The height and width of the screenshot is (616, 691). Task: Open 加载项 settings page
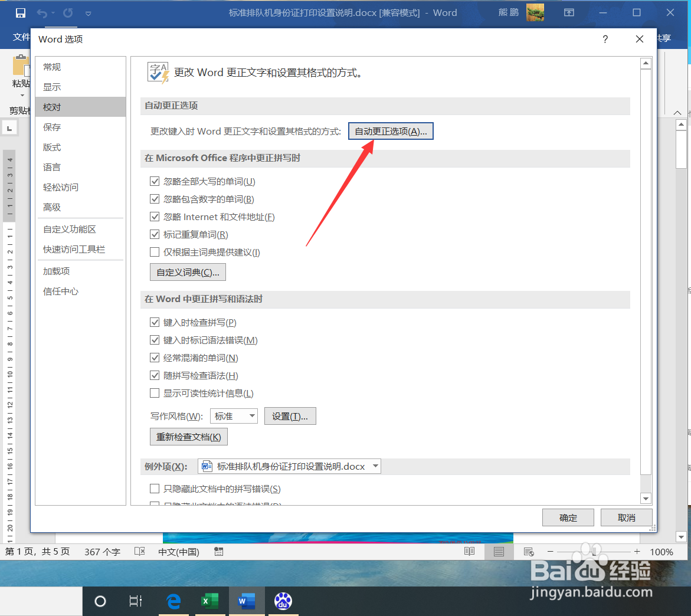point(81,271)
